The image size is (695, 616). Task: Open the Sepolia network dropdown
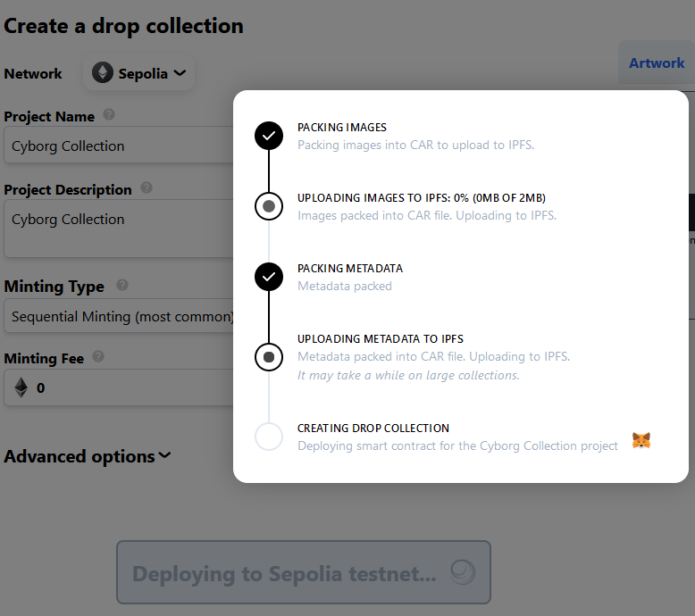coord(140,73)
